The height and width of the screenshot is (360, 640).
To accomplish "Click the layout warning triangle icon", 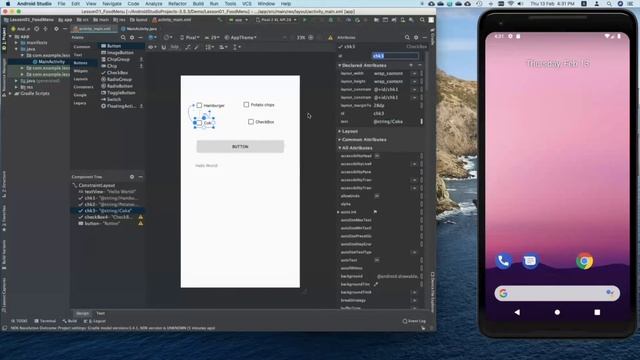I will 330,38.
